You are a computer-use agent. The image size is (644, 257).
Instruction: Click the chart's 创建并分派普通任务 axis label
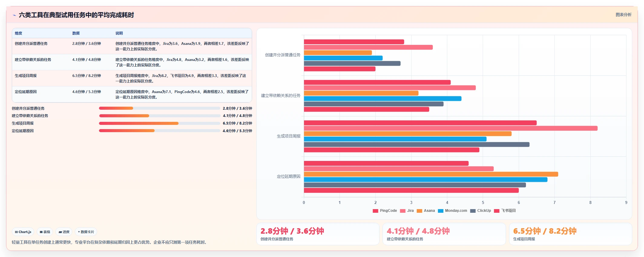pos(283,55)
